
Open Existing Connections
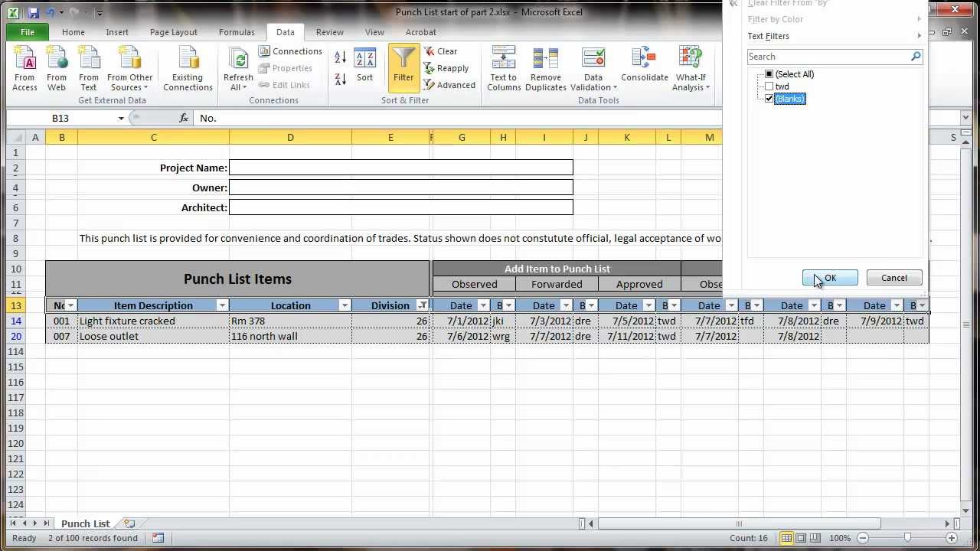188,69
